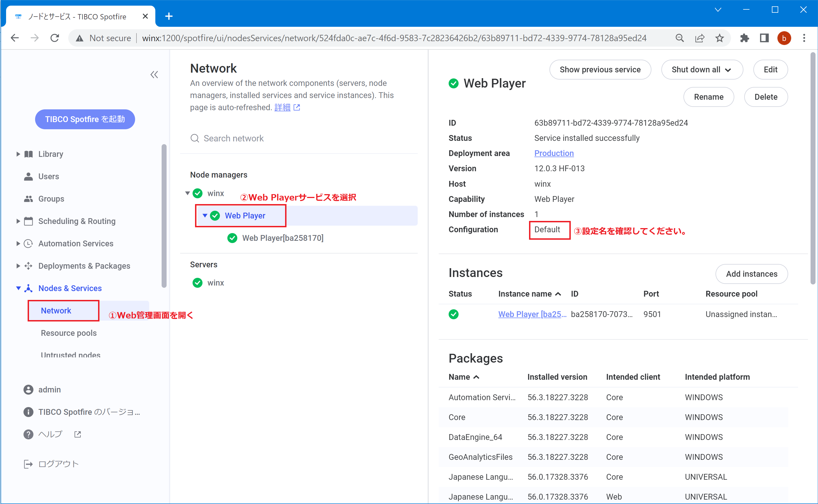Image resolution: width=818 pixels, height=504 pixels.
Task: Click the ログアウト menu entry
Action: pyautogui.click(x=58, y=464)
